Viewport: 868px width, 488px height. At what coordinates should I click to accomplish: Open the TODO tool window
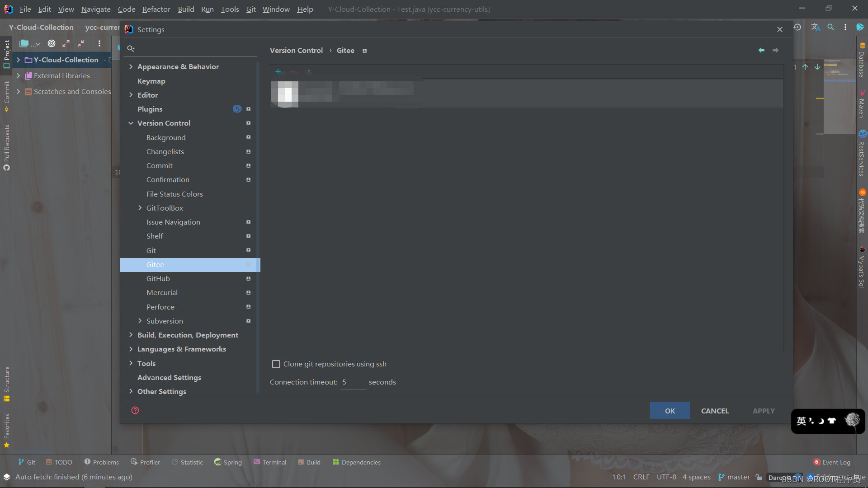click(59, 462)
